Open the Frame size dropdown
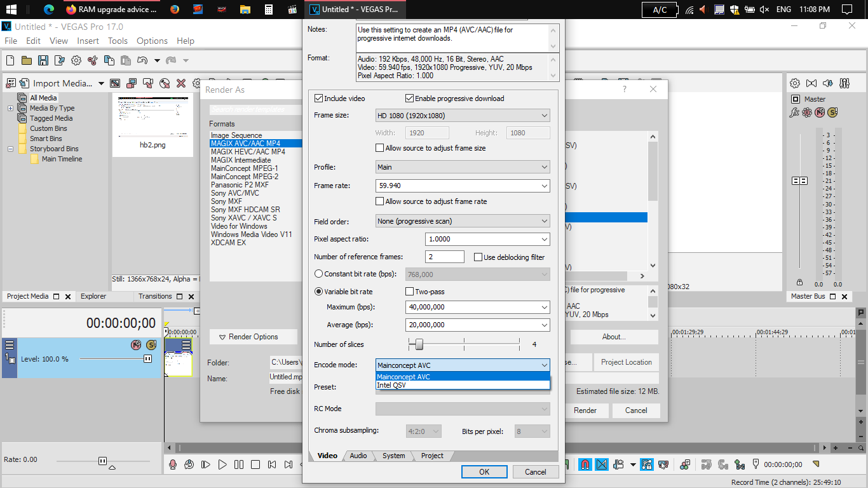This screenshot has height=488, width=868. 463,116
